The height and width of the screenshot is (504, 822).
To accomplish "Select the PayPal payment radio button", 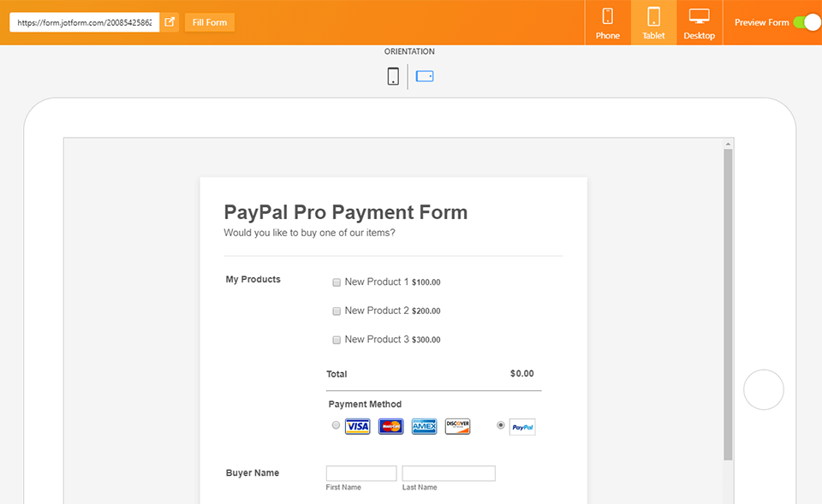I will [500, 424].
